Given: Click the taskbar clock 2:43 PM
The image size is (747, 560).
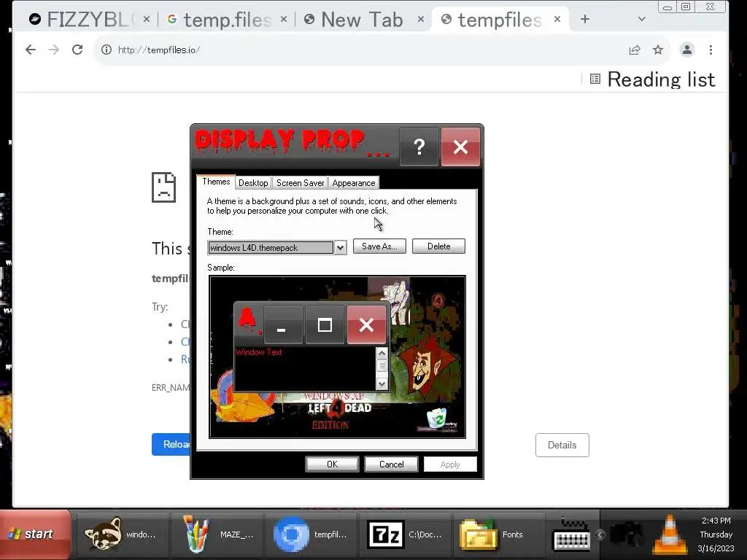Looking at the screenshot, I should click(x=716, y=521).
